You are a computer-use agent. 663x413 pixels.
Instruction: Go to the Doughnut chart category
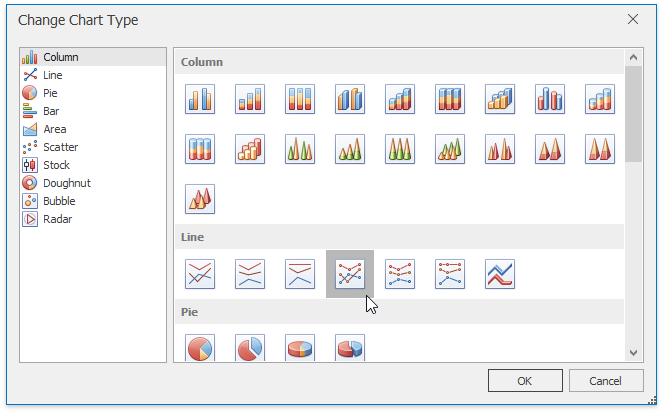point(66,183)
